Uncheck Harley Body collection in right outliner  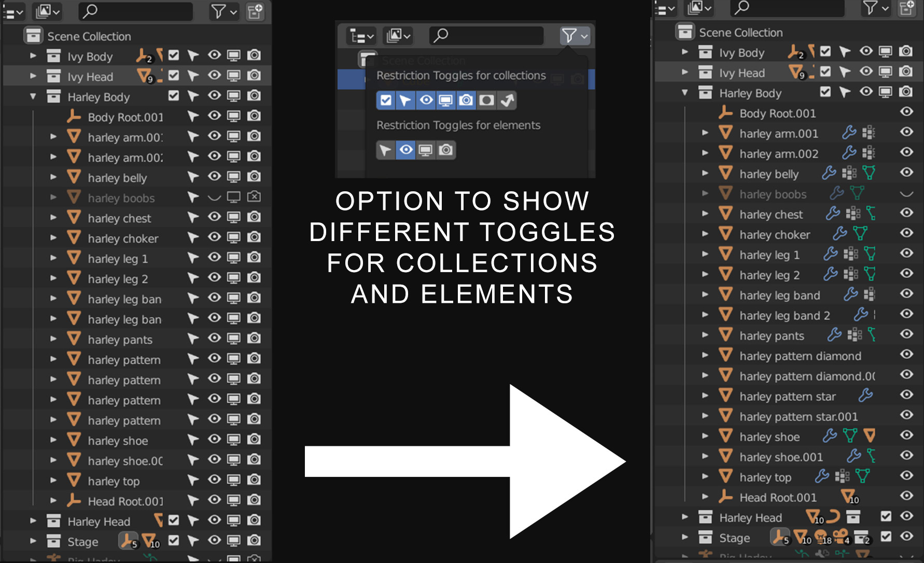click(x=825, y=92)
